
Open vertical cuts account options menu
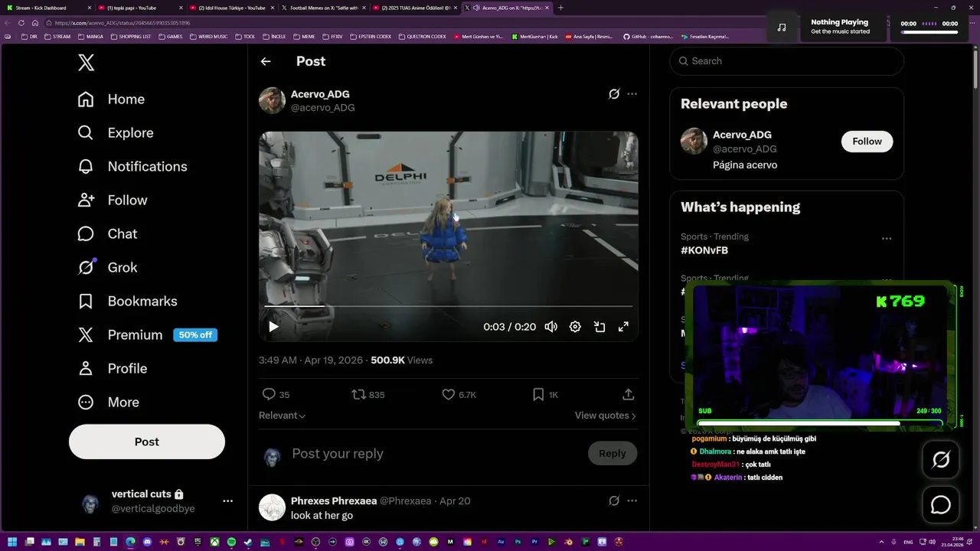pyautogui.click(x=227, y=501)
